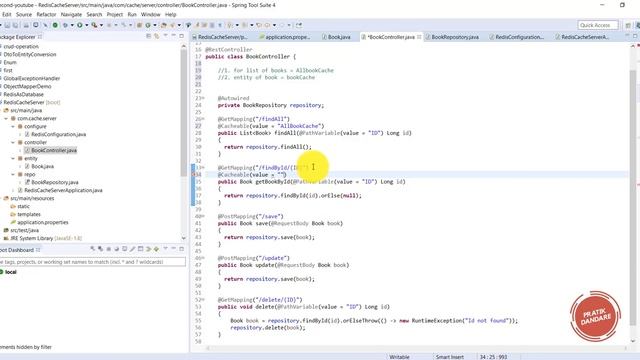Click the Boot Dashboard properties view icon
Viewport: 640px width, 360px height.
point(140,249)
